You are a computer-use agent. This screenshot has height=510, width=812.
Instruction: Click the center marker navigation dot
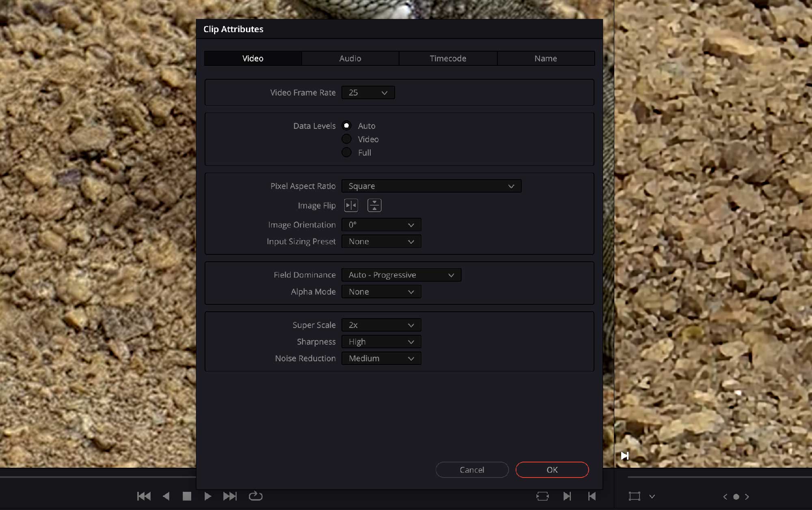737,496
